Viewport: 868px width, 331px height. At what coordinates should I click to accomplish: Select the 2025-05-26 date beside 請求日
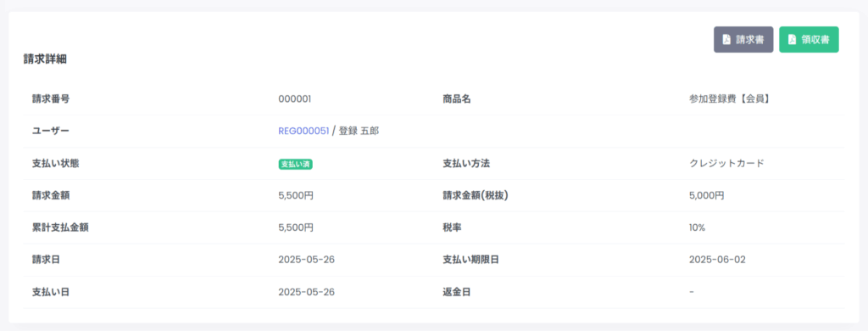click(307, 260)
